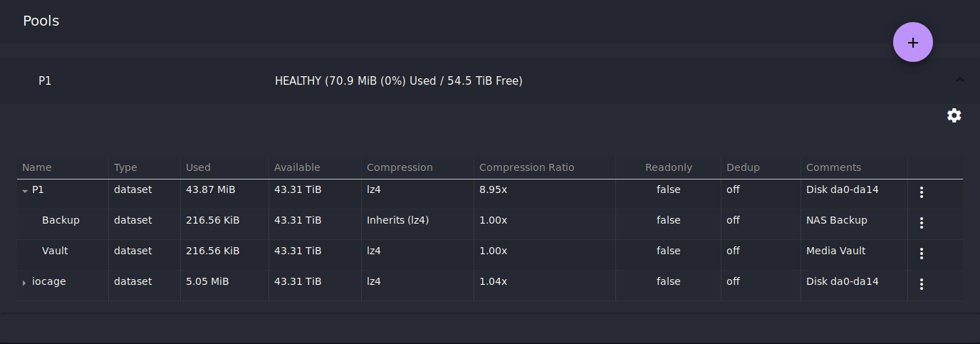
Task: Click the Available column header
Action: coord(297,167)
